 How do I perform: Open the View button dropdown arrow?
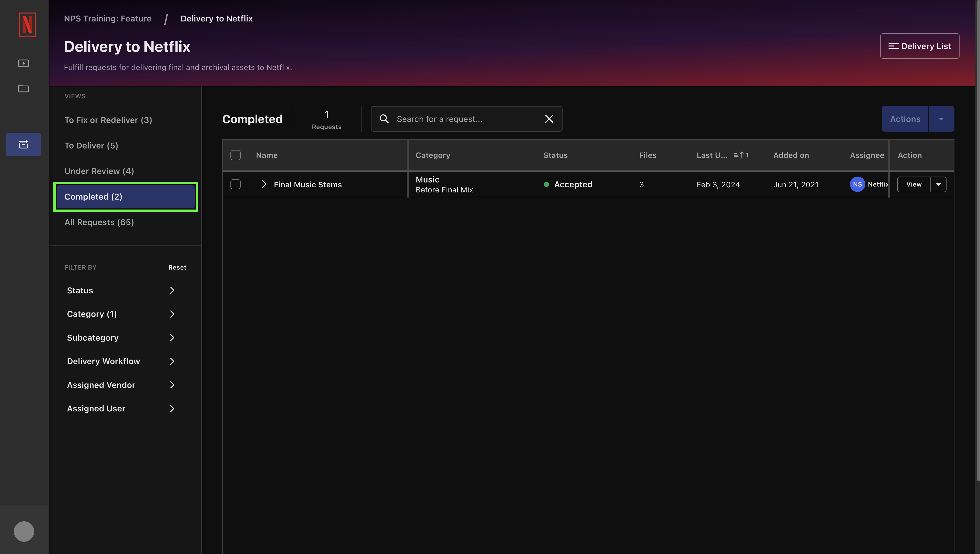point(939,184)
